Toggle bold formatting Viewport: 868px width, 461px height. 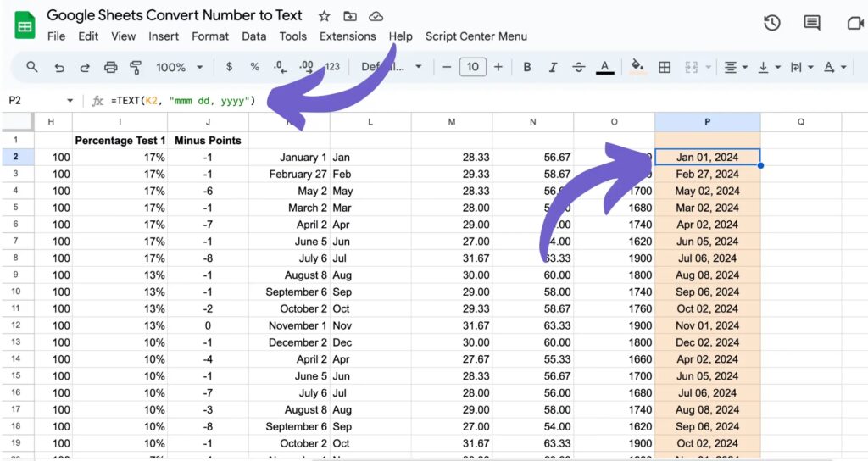[x=527, y=67]
